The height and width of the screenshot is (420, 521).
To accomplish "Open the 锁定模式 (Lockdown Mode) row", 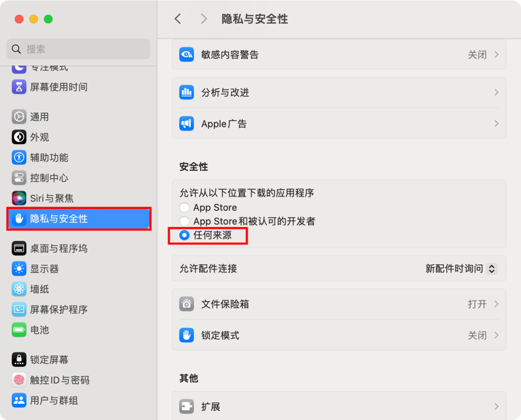I will tap(339, 336).
